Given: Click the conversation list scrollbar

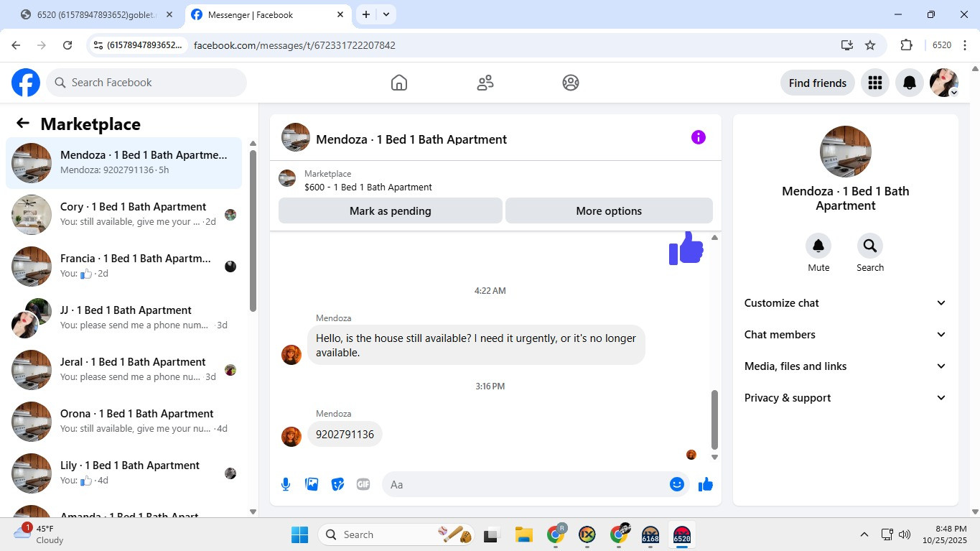Looking at the screenshot, I should [253, 230].
